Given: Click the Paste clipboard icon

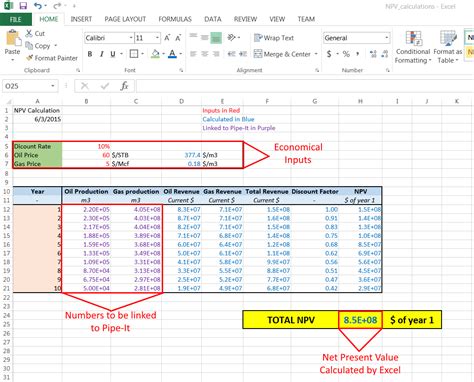Looking at the screenshot, I should pyautogui.click(x=13, y=37).
